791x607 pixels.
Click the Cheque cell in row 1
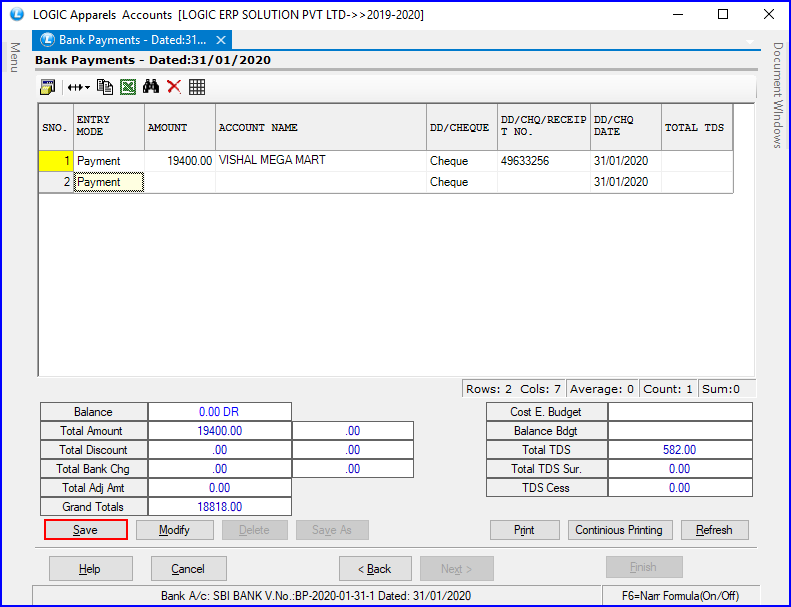click(462, 161)
